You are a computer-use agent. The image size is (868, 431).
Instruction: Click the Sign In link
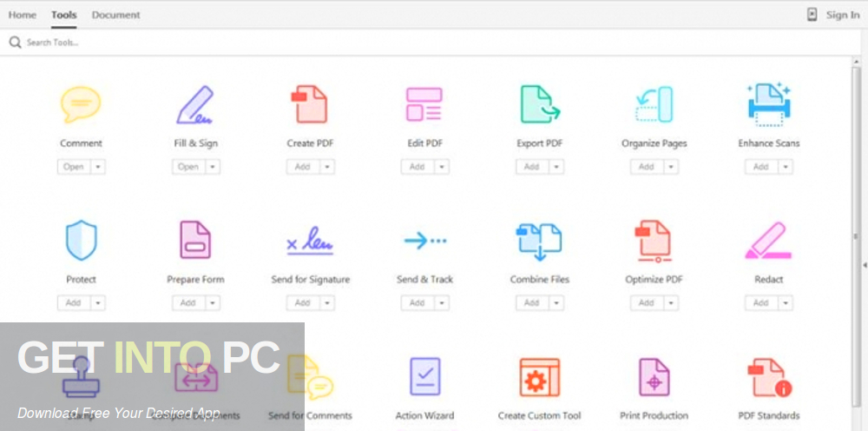(x=843, y=15)
